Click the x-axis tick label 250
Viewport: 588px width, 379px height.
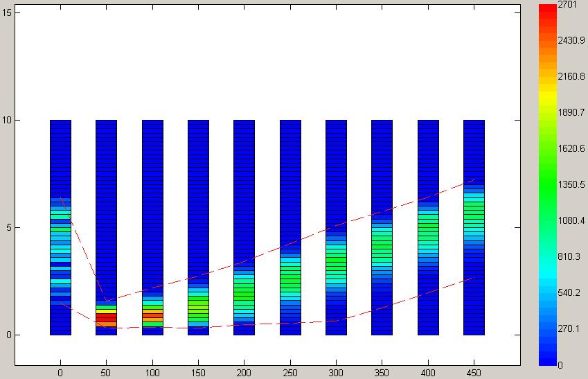[289, 372]
